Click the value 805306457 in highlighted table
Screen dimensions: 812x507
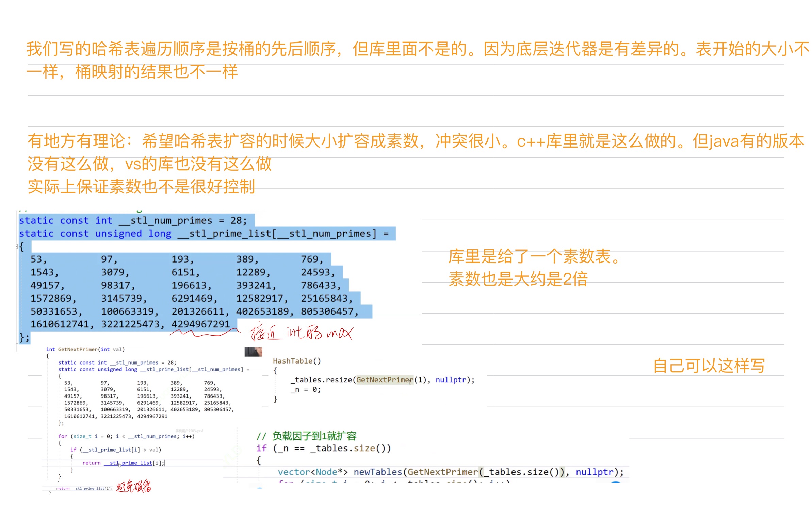(x=327, y=311)
